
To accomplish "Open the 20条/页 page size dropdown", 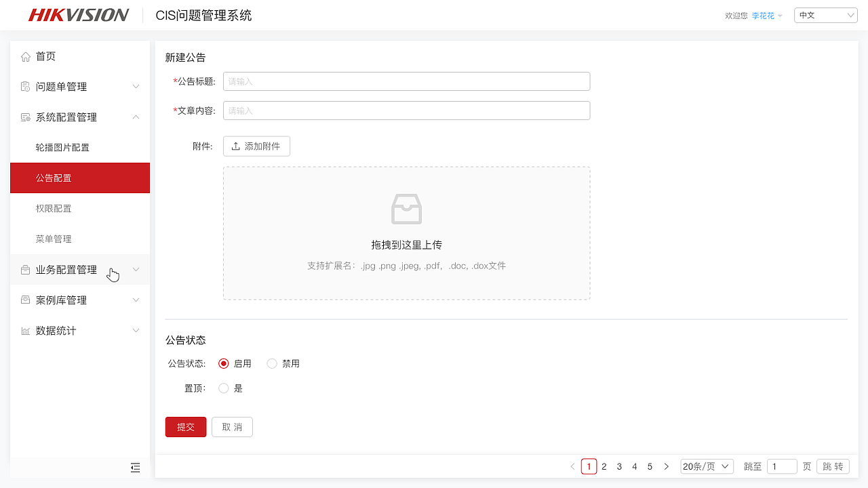I will 707,466.
